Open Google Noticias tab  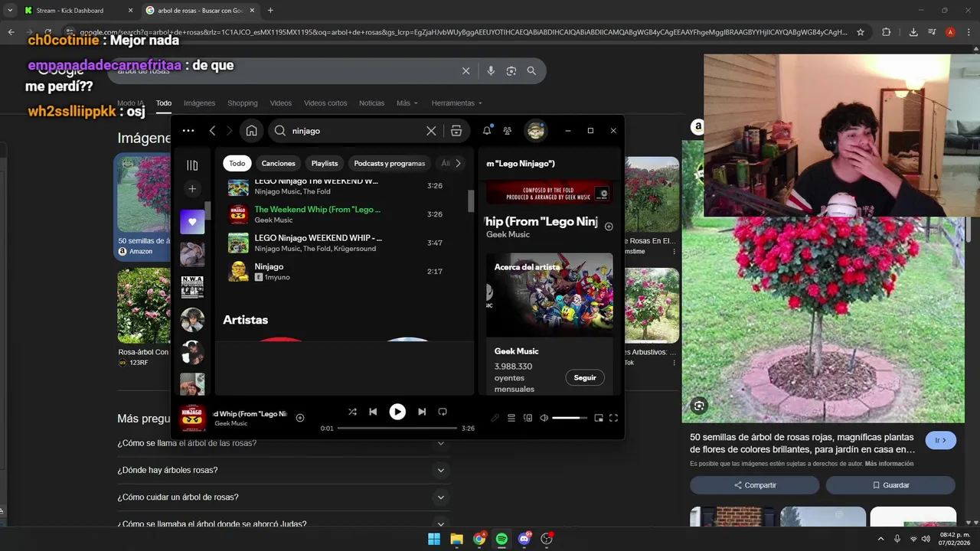pyautogui.click(x=371, y=103)
